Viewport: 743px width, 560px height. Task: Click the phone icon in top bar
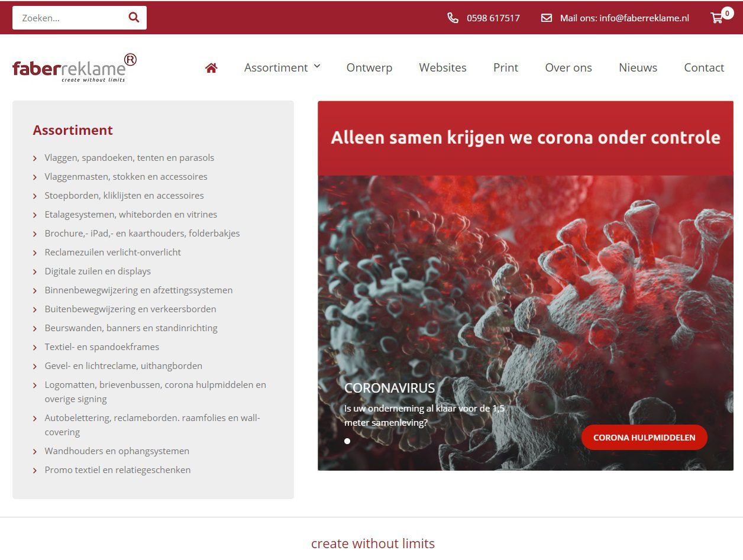453,18
